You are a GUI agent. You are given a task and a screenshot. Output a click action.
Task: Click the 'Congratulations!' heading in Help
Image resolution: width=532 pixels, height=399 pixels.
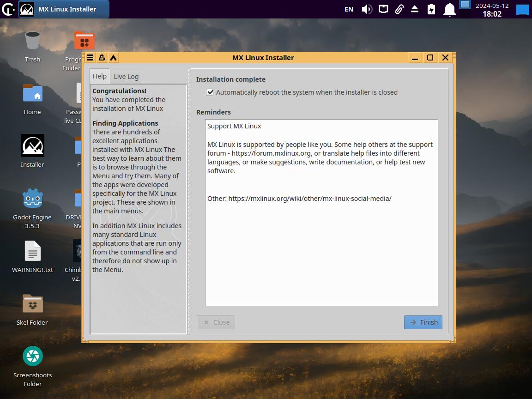tap(120, 91)
